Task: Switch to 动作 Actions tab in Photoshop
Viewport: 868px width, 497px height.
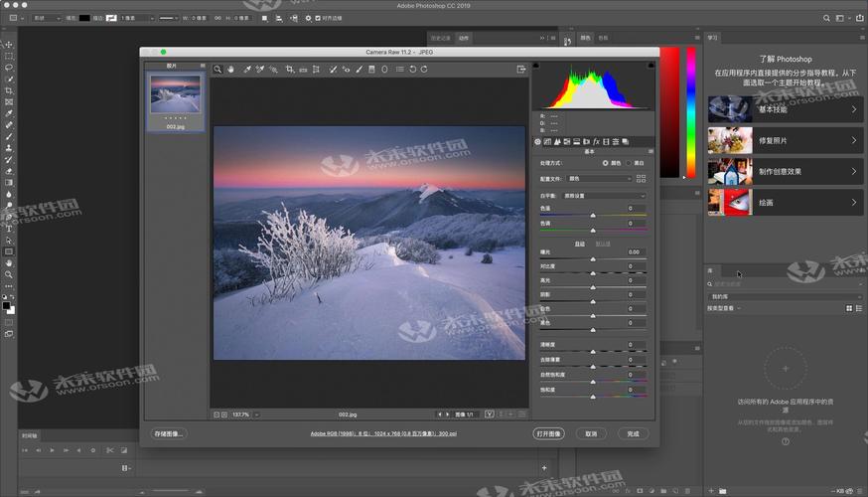Action: (x=464, y=38)
